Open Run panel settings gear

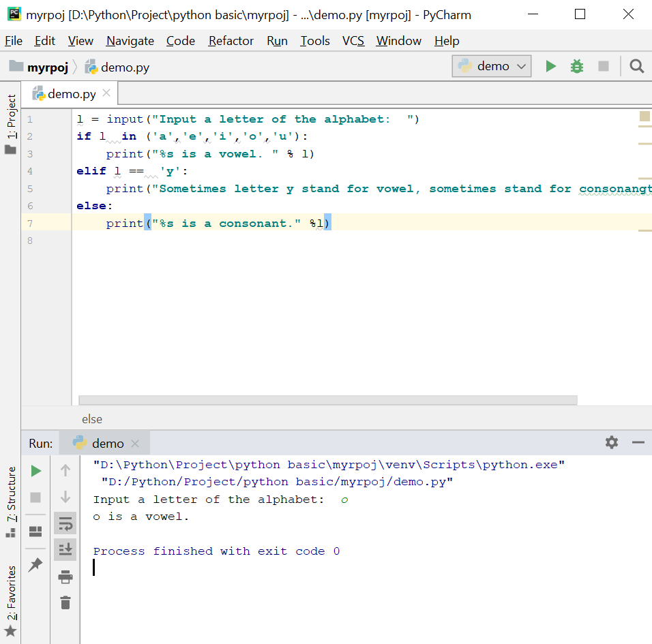point(611,442)
